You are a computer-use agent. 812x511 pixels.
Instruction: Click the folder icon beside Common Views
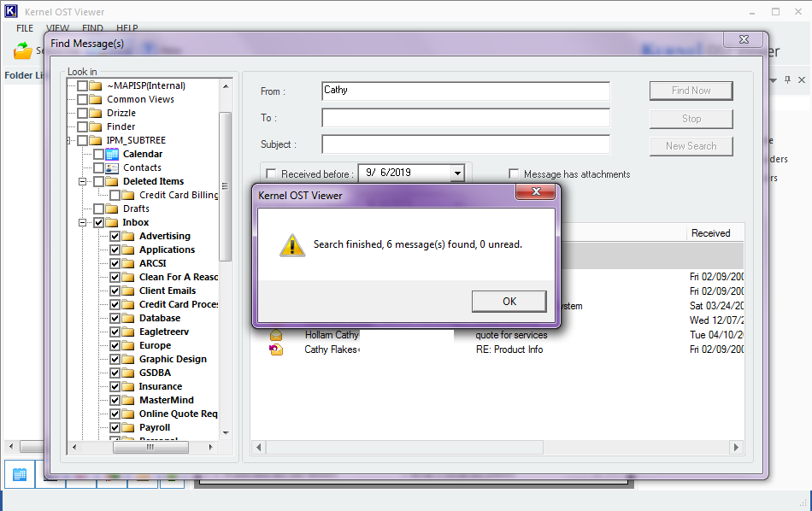pos(95,99)
